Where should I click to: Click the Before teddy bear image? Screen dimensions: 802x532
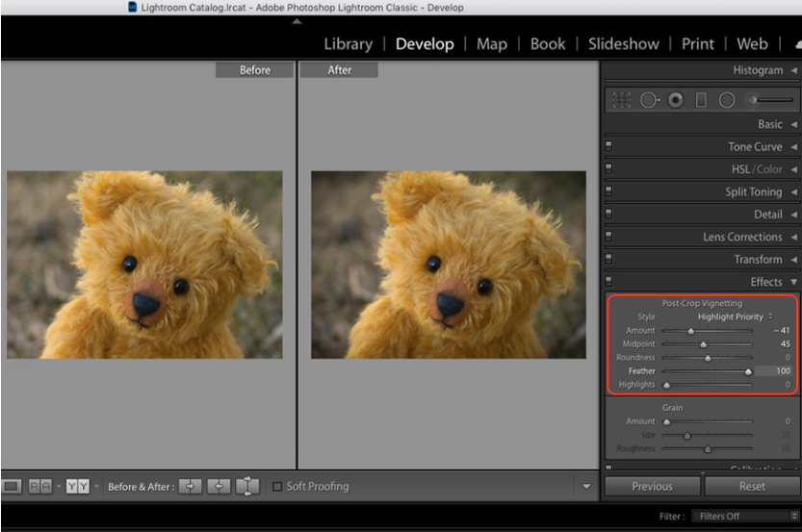[144, 265]
